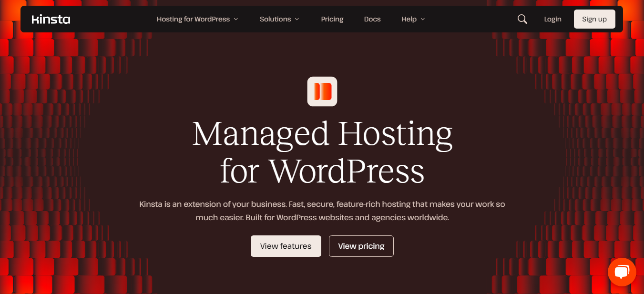Screen dimensions: 644x294
Task: Expand the chevron beside Help
Action: [423, 20]
